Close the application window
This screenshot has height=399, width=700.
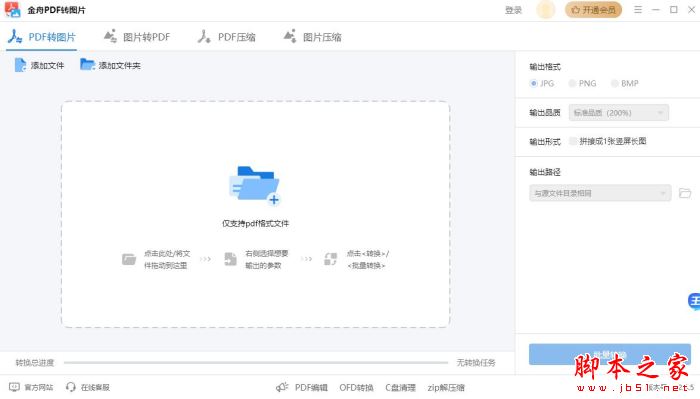(691, 9)
